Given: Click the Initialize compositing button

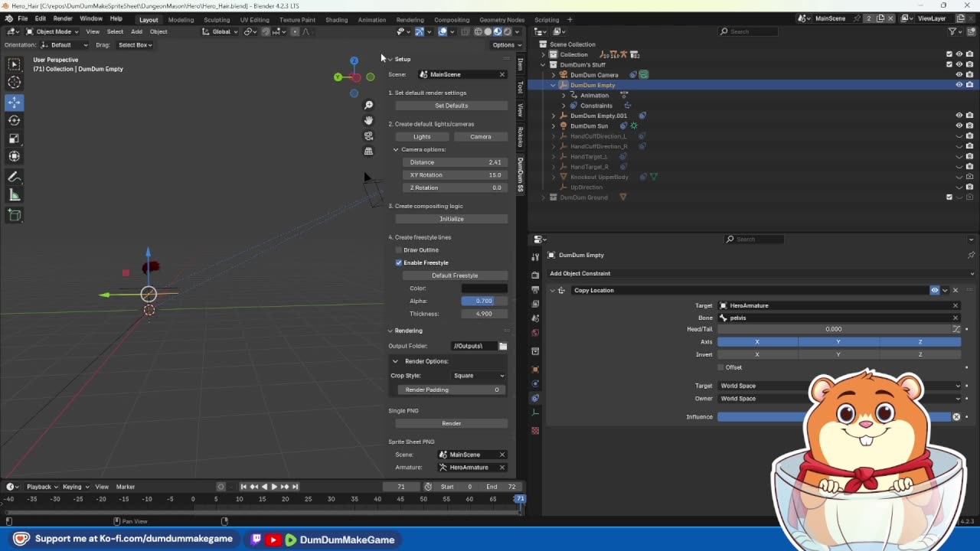Looking at the screenshot, I should point(452,219).
